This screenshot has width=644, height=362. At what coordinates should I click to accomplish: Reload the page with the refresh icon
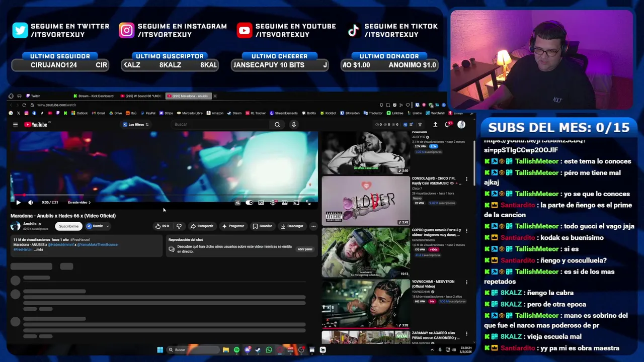point(24,105)
